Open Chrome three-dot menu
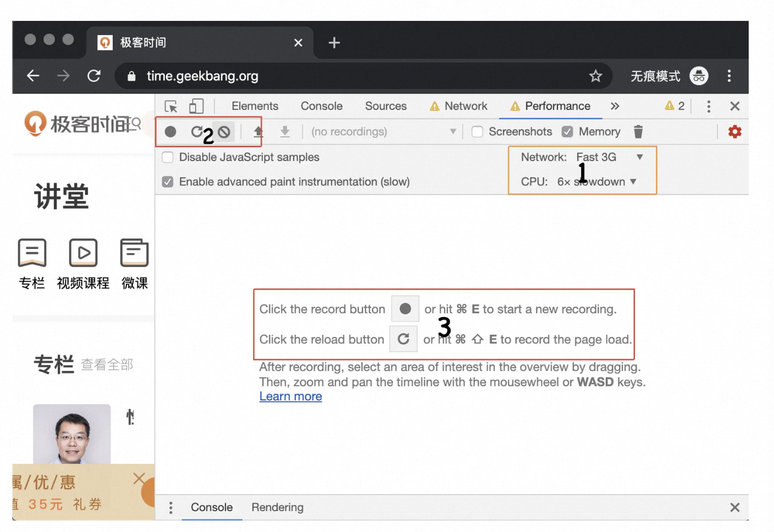The height and width of the screenshot is (532, 774). (729, 76)
